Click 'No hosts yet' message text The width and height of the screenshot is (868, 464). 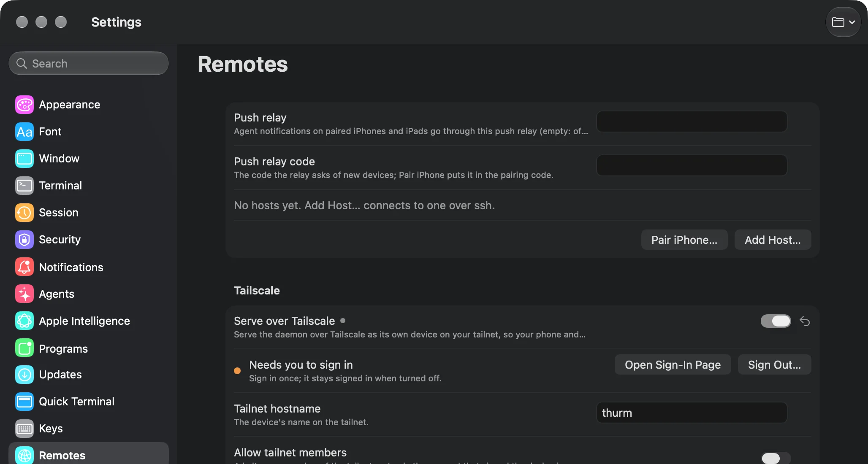364,205
